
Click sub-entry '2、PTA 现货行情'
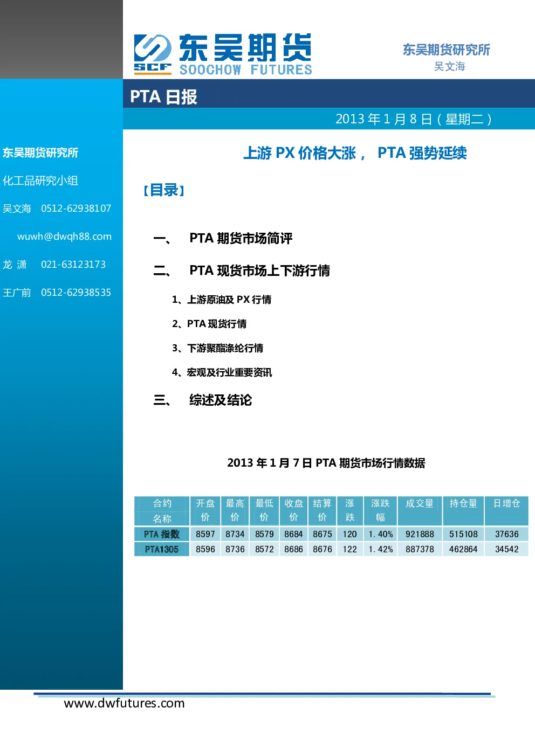(209, 324)
